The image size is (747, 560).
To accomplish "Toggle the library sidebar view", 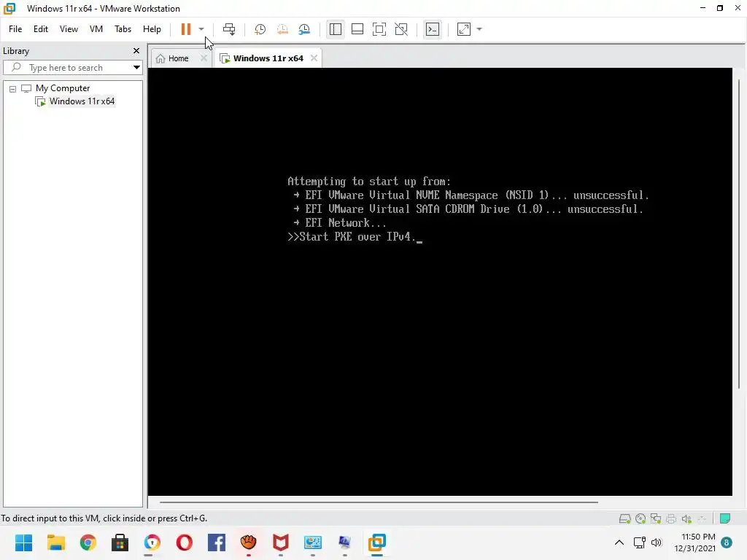I will pos(336,29).
